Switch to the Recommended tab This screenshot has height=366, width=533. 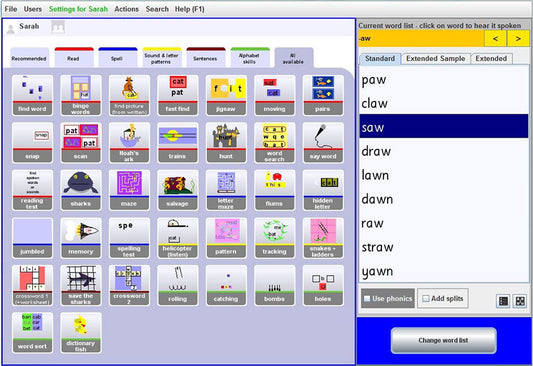tap(29, 58)
